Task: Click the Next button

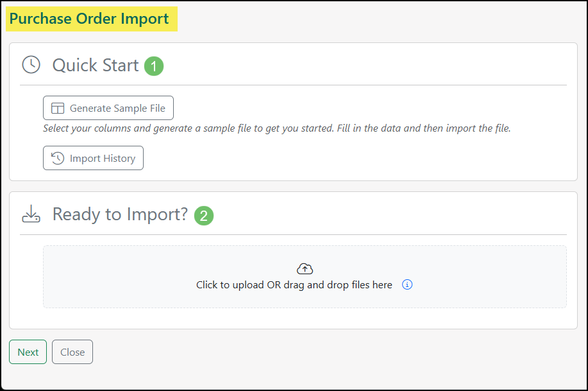Action: pyautogui.click(x=28, y=352)
